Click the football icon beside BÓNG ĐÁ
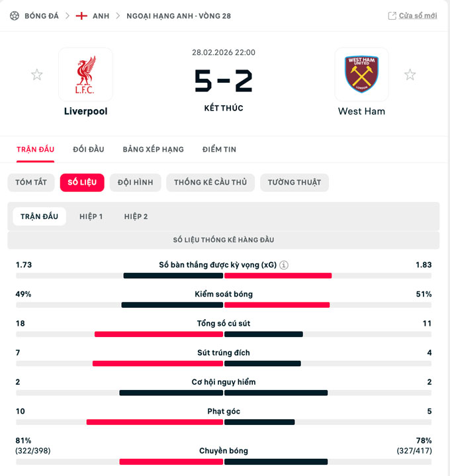 pos(15,15)
